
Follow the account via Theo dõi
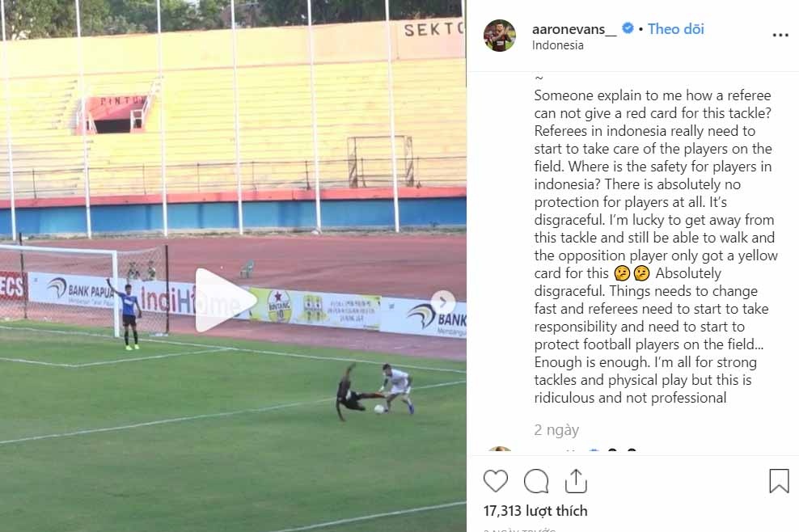pos(675,29)
